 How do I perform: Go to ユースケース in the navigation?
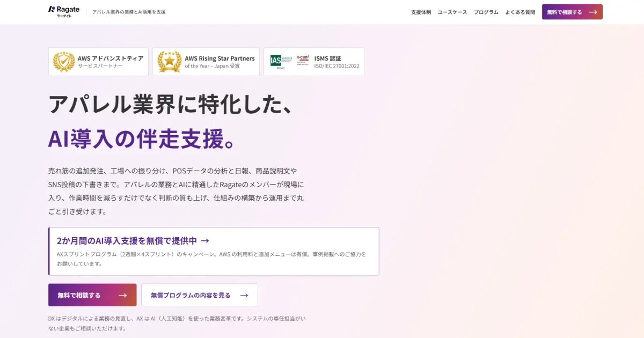pos(452,12)
